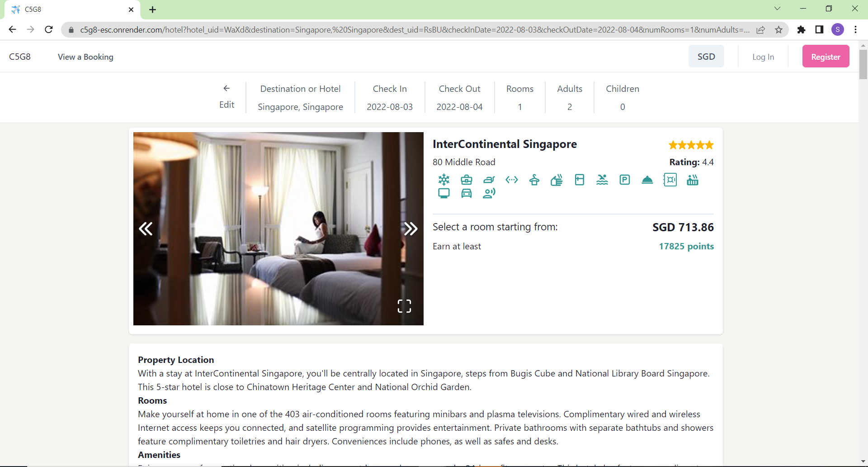Click the data port amenity icon
The height and width of the screenshot is (467, 868).
pos(512,180)
